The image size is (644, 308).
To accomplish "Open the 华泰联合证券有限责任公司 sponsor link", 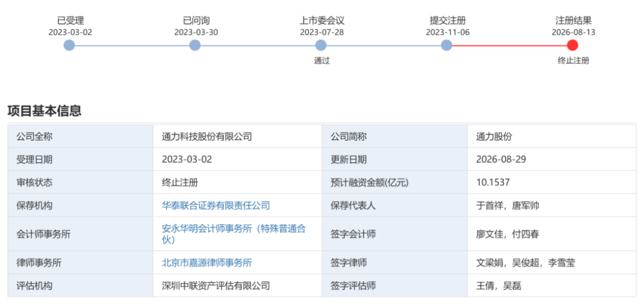I will click(x=216, y=206).
